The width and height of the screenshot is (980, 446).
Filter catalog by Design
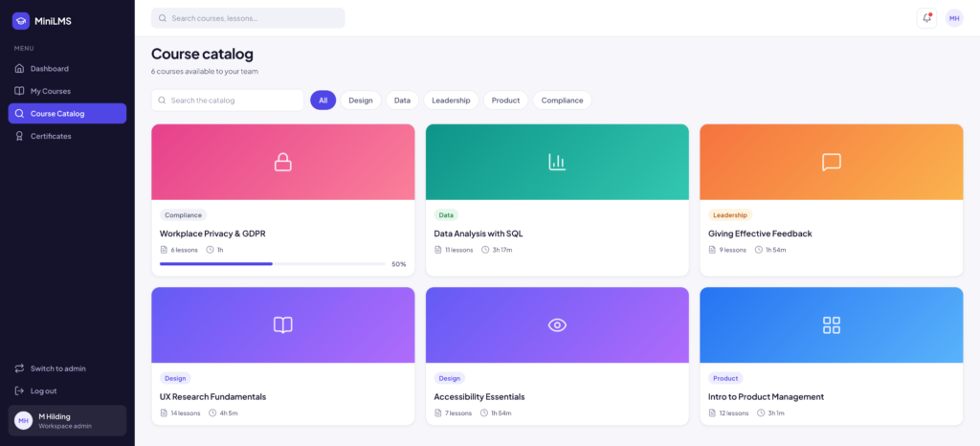pos(361,100)
